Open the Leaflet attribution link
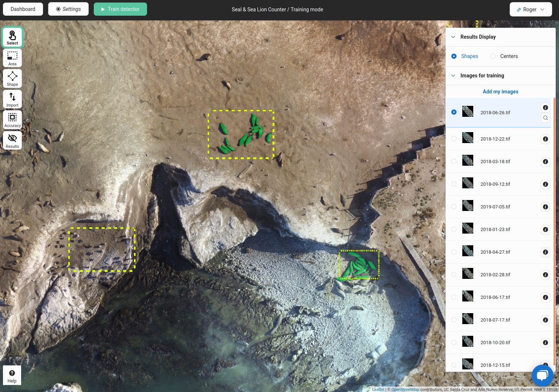The width and height of the screenshot is (559, 392). pos(378,389)
